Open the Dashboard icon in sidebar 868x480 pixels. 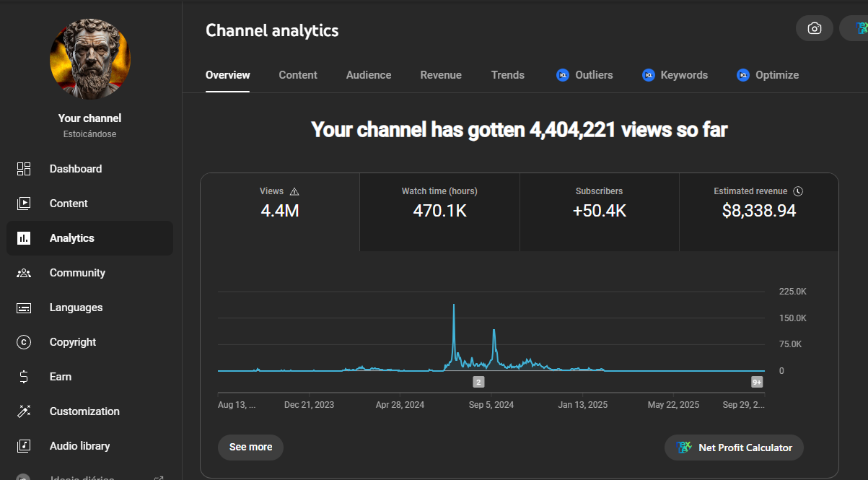24,169
